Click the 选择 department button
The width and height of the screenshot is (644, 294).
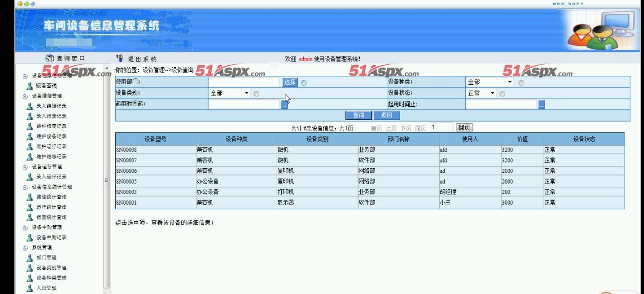(x=290, y=82)
